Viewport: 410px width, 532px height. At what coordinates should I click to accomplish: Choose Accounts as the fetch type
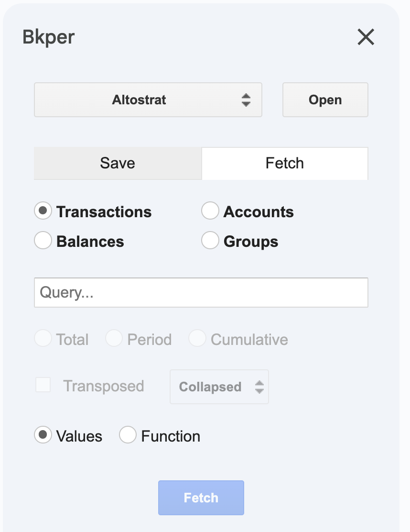point(210,211)
